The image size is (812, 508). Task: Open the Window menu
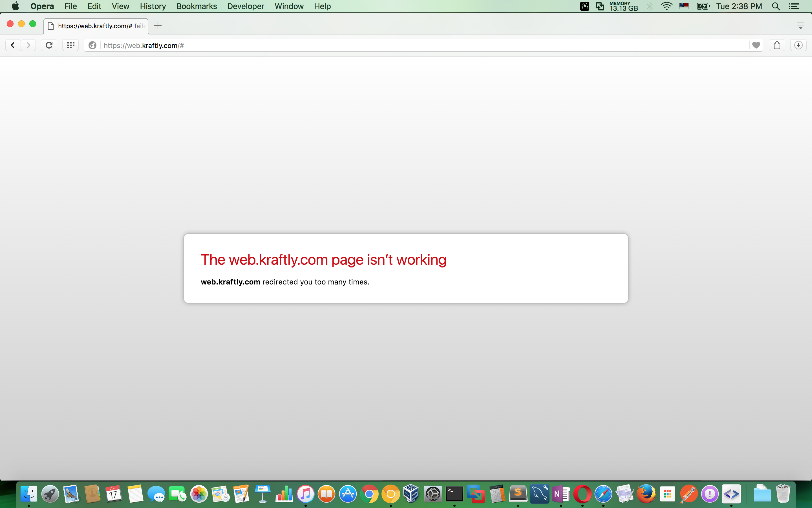coord(289,6)
